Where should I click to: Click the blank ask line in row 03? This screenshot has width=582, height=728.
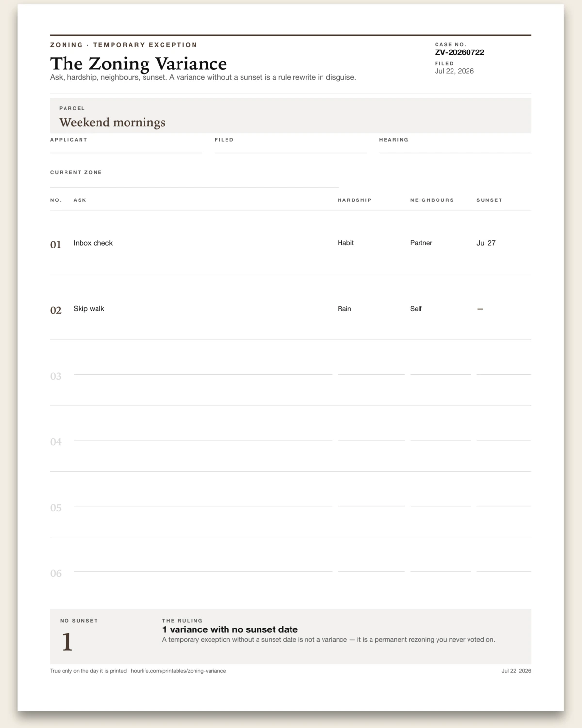(203, 370)
